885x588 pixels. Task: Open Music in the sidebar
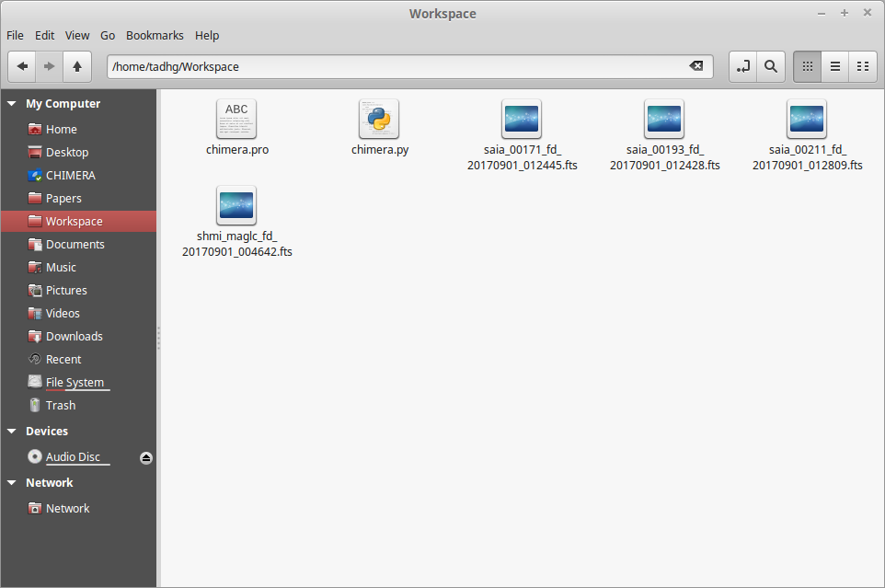[x=79, y=268]
